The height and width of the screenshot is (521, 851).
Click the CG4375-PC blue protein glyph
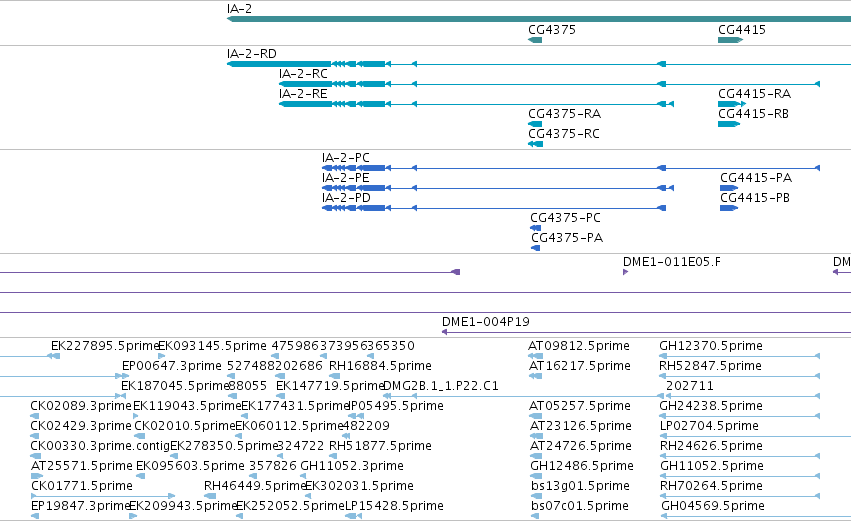point(536,228)
